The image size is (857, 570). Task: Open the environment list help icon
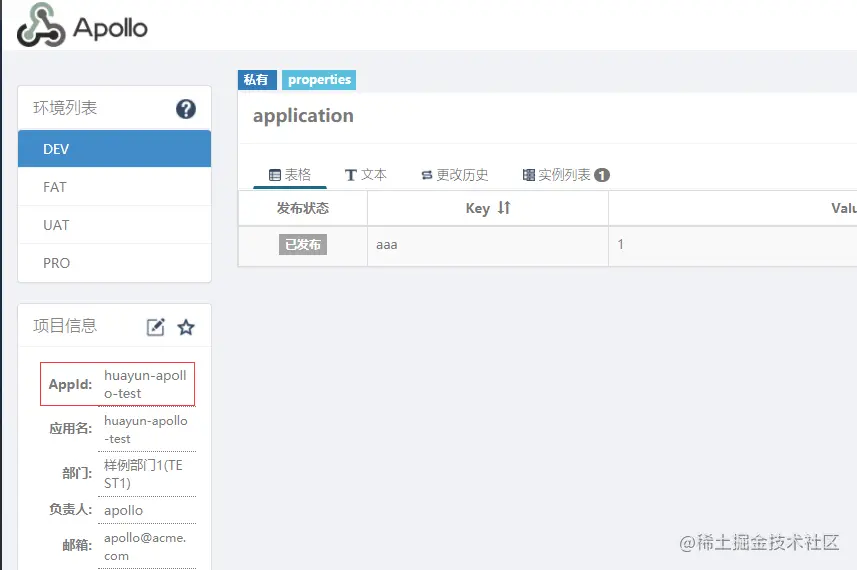pyautogui.click(x=186, y=109)
